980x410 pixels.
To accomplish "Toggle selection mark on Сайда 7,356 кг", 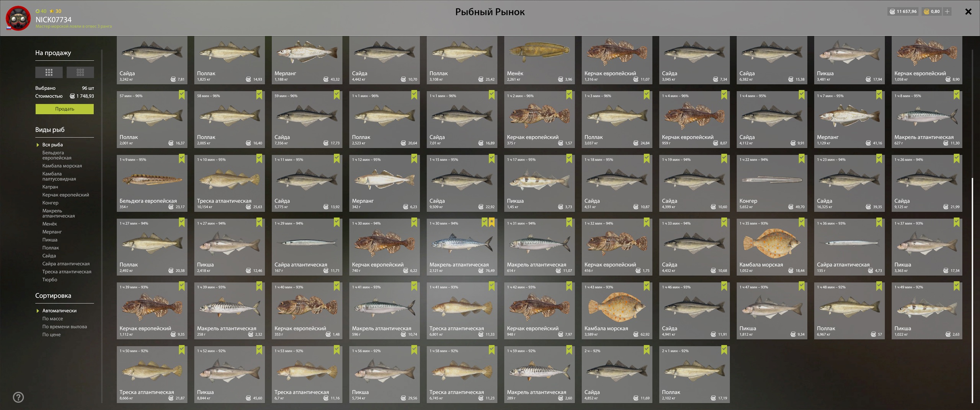I will tap(337, 95).
